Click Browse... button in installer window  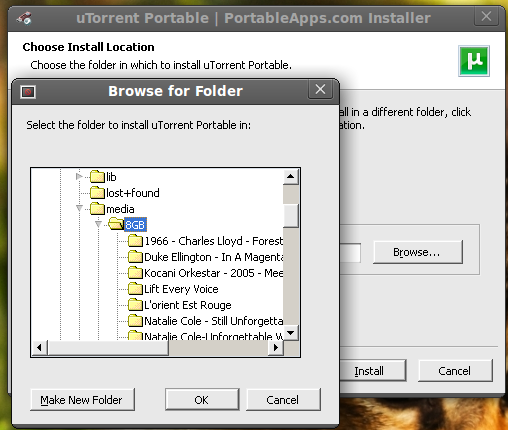tap(418, 252)
